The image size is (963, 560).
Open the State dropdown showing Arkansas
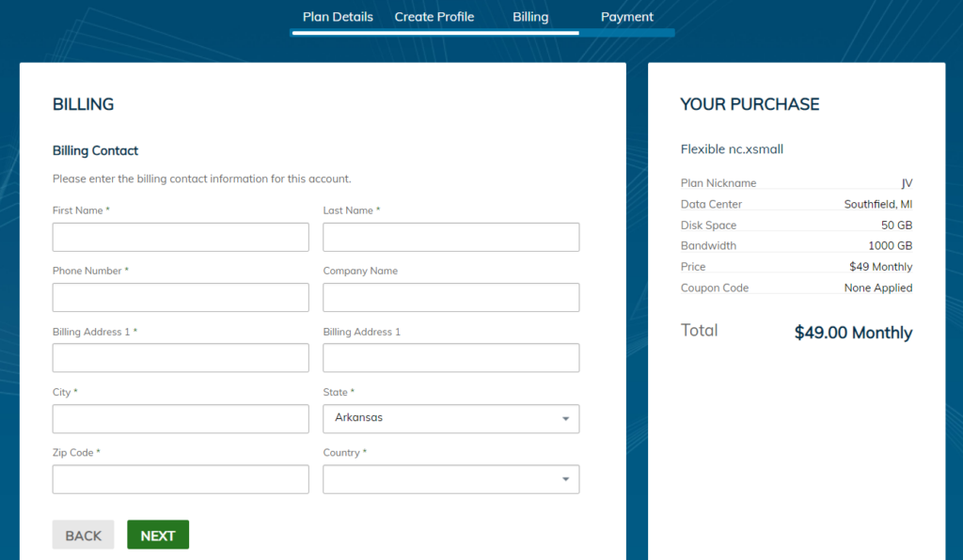pos(442,419)
